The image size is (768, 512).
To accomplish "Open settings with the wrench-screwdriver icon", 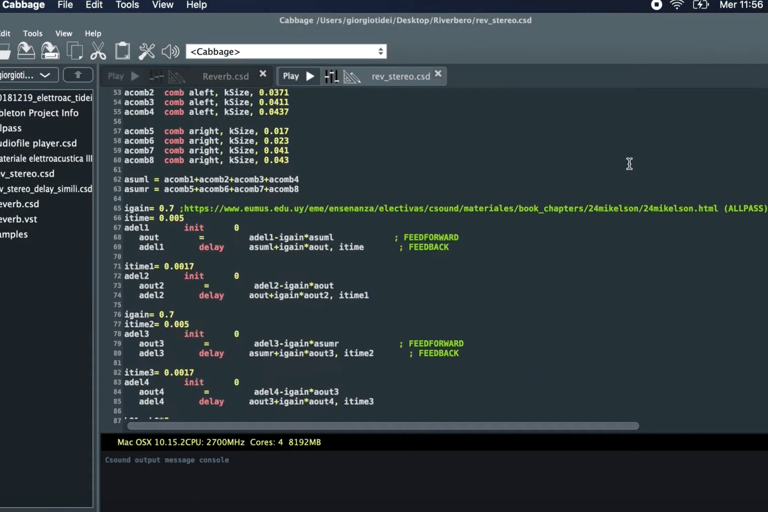I will pos(146,51).
